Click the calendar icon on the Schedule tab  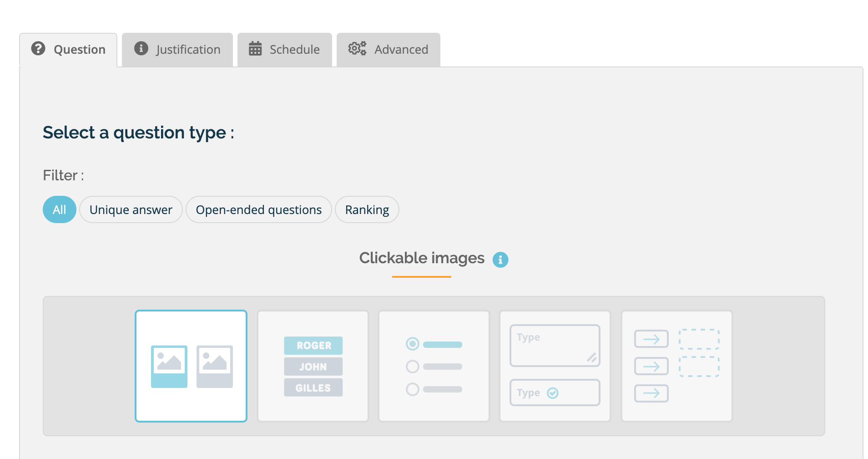click(255, 48)
